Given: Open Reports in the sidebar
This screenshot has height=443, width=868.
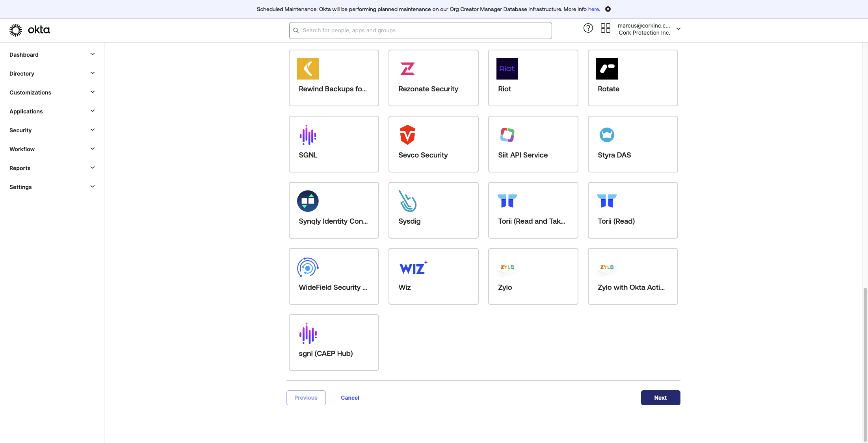Looking at the screenshot, I should tap(52, 168).
